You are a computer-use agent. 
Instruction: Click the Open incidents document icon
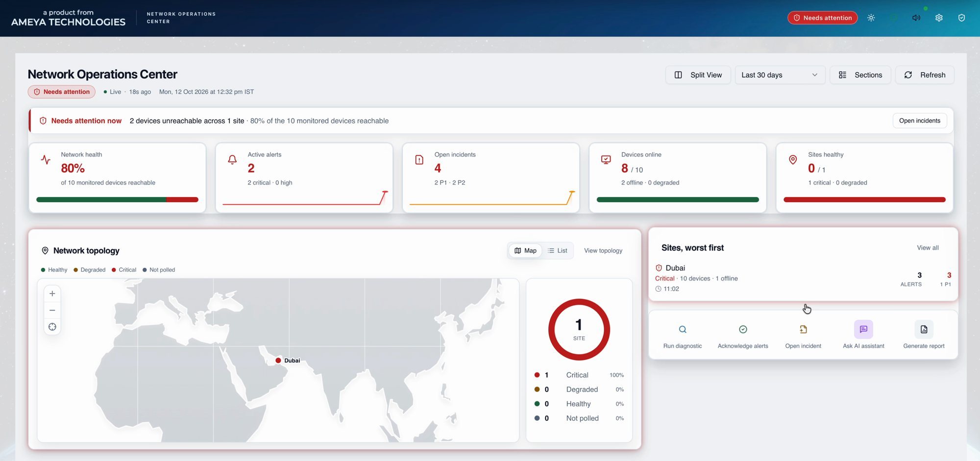click(x=419, y=160)
